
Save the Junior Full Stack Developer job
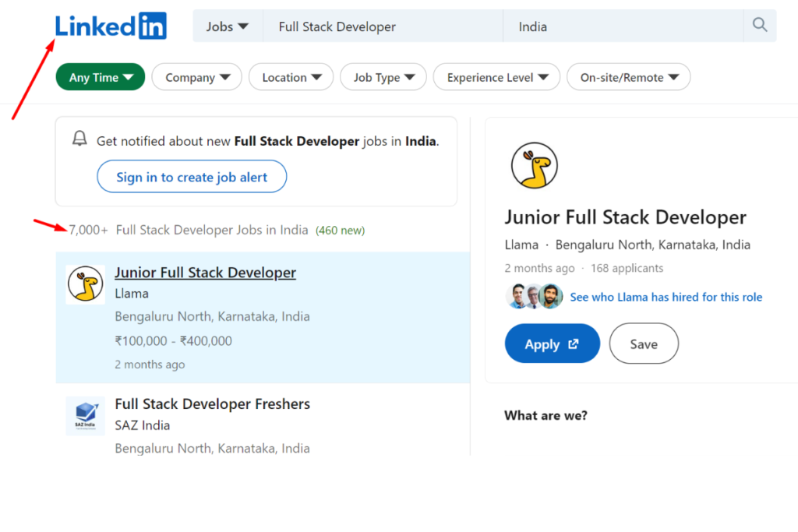point(644,344)
